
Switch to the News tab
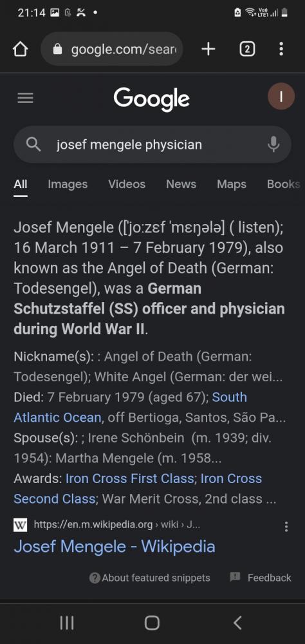pyautogui.click(x=181, y=184)
